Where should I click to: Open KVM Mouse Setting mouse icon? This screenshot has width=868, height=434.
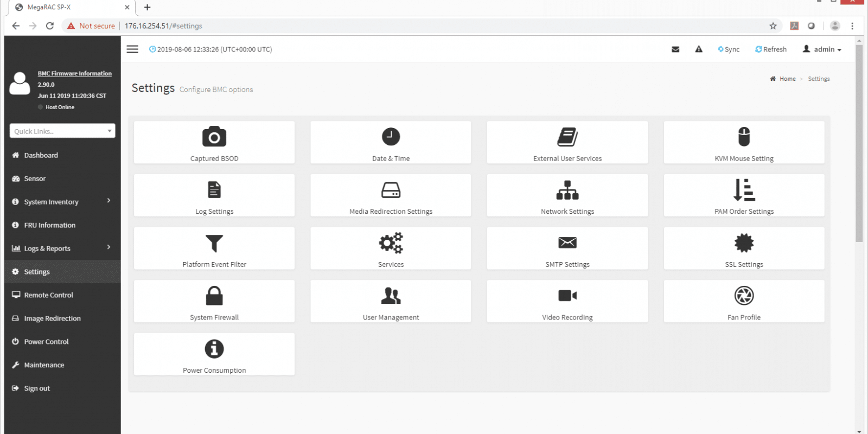pyautogui.click(x=744, y=137)
